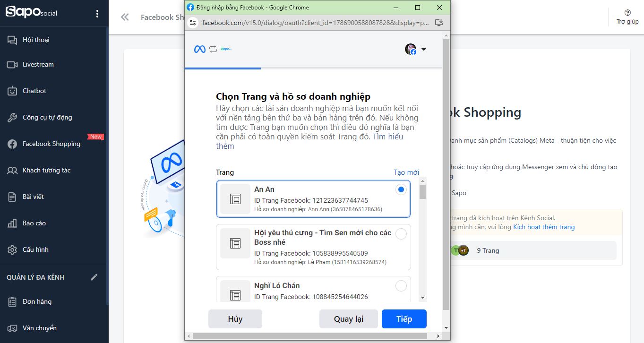The height and width of the screenshot is (343, 644).
Task: Collapse sidebar with double-chevron icon
Action: pos(125,17)
